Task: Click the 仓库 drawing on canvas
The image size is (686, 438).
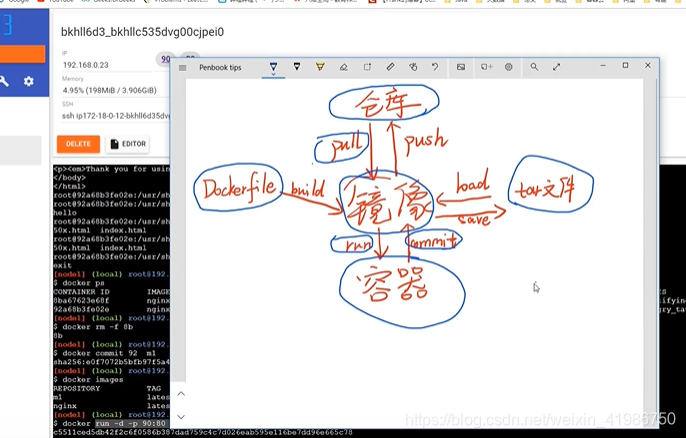Action: tap(384, 102)
